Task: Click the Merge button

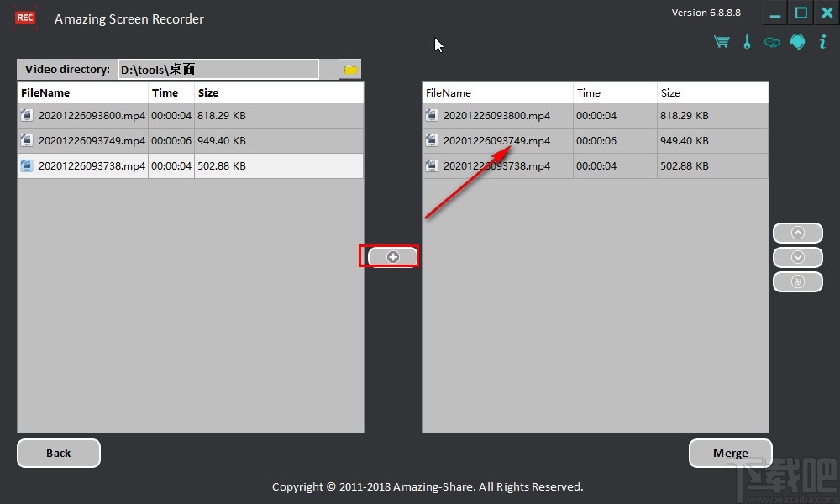Action: 730,453
